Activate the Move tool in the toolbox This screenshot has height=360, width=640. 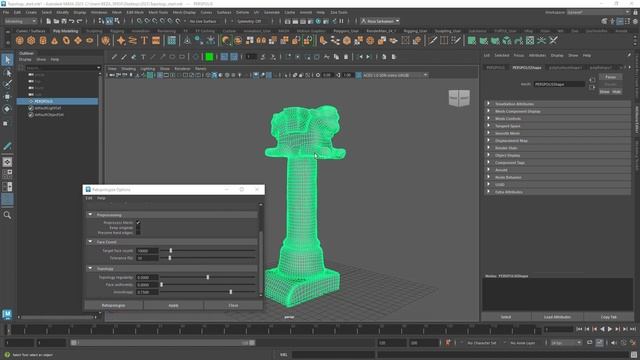[x=7, y=97]
